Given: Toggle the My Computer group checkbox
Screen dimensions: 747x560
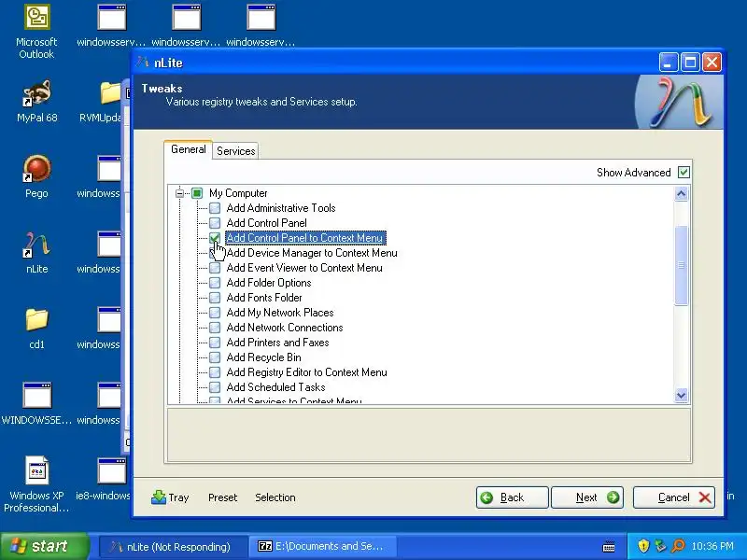Looking at the screenshot, I should [x=197, y=193].
